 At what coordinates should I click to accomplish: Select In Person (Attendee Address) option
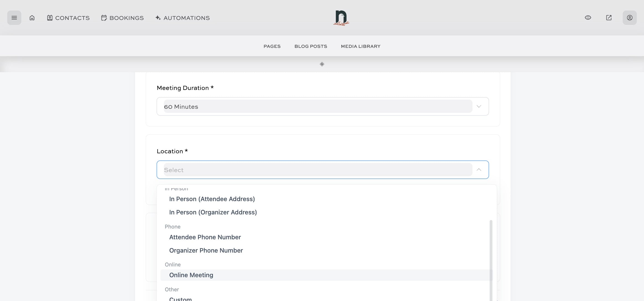212,199
